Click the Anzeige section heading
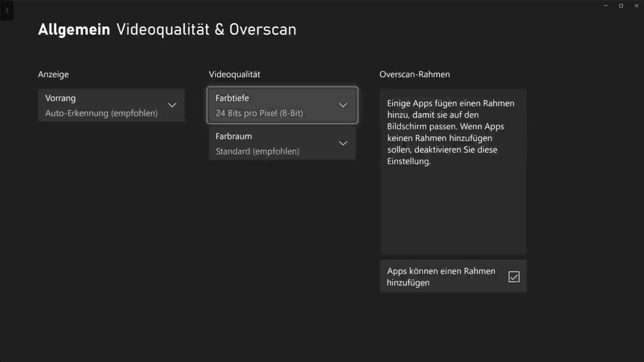 (x=53, y=74)
